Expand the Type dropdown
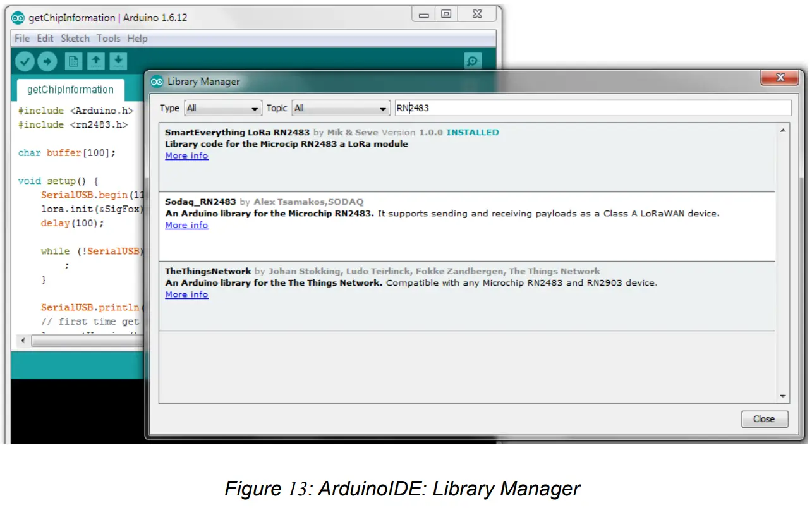The height and width of the screenshot is (510, 812). pyautogui.click(x=223, y=109)
